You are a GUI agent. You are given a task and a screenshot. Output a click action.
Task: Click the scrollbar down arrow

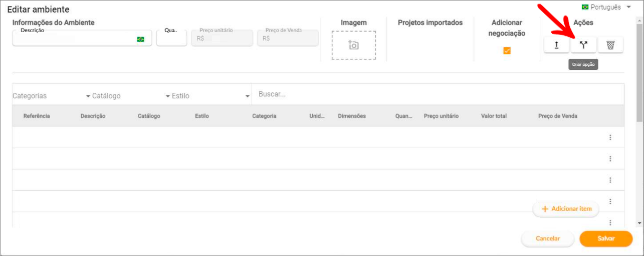tap(639, 223)
